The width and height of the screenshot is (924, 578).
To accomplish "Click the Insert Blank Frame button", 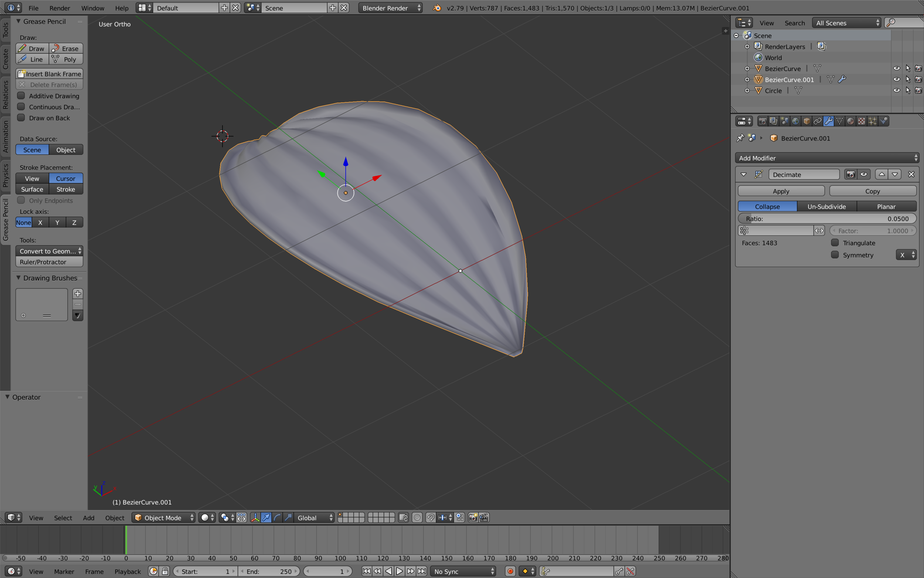I will pyautogui.click(x=49, y=74).
